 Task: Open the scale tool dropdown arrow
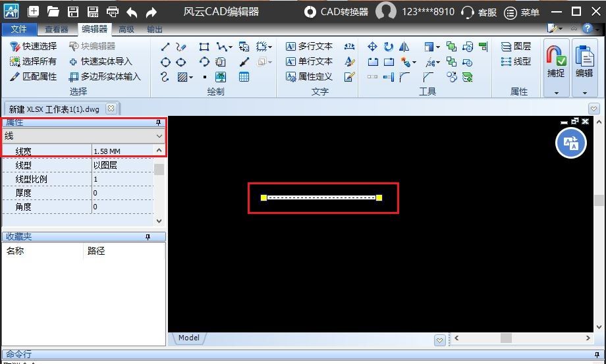click(438, 47)
